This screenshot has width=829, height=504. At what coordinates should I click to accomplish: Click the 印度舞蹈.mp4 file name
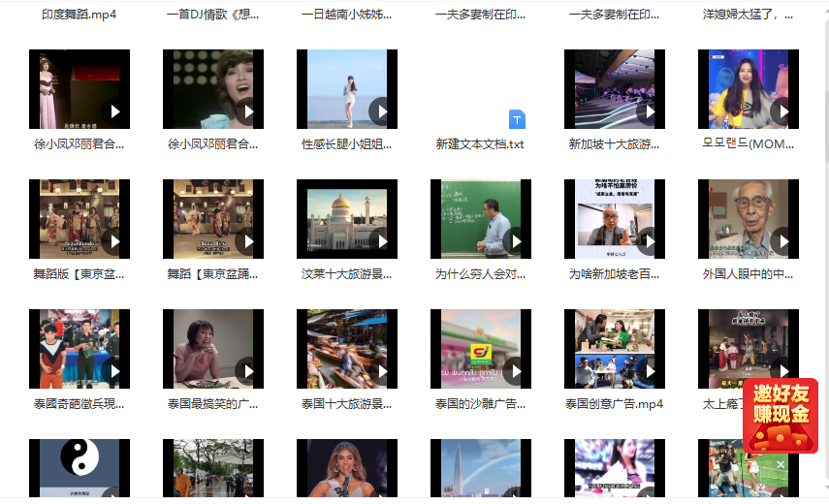(x=80, y=15)
